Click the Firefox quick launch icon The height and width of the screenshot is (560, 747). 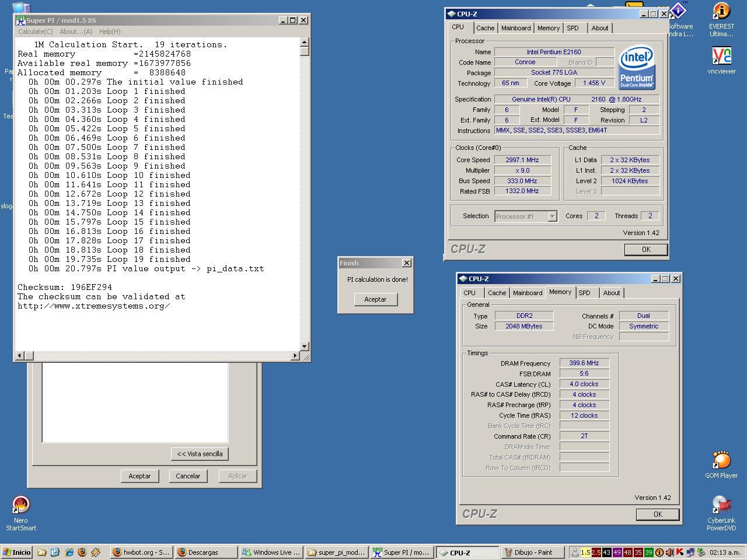pos(82,552)
